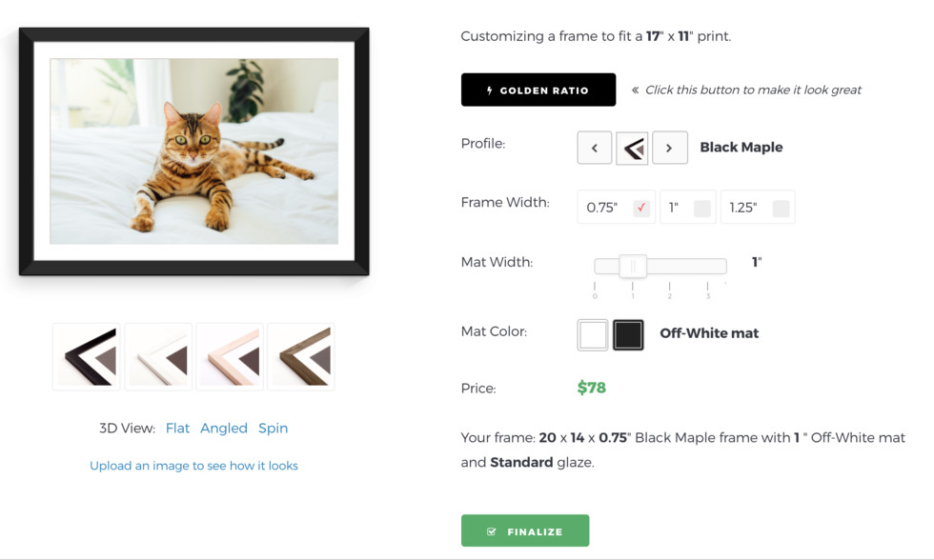Go to next frame profile
934x560 pixels.
pyautogui.click(x=669, y=148)
